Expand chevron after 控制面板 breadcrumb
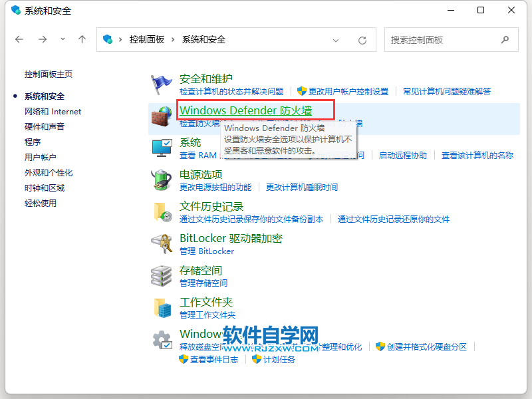The width and height of the screenshot is (532, 399). pos(173,40)
